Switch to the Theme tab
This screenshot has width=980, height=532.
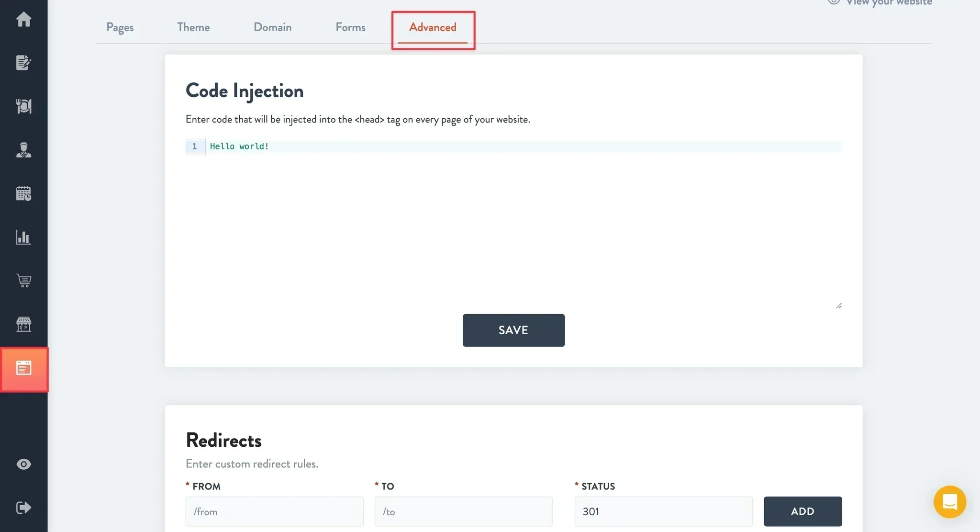(x=193, y=27)
